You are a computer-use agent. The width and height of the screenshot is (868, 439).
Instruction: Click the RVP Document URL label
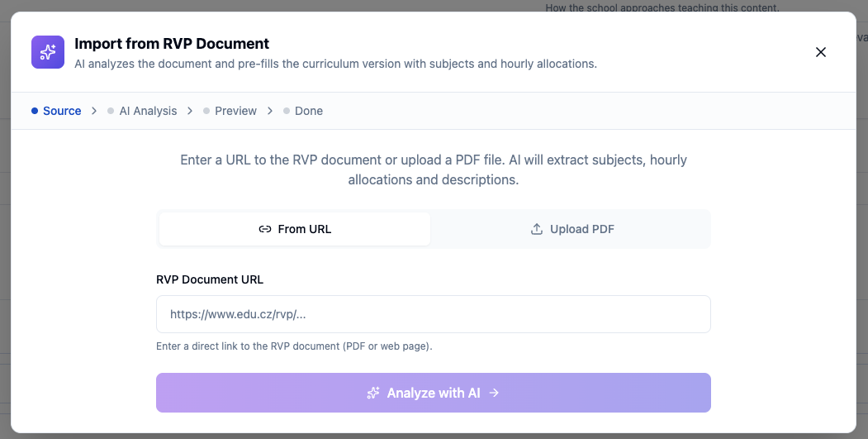coord(210,279)
